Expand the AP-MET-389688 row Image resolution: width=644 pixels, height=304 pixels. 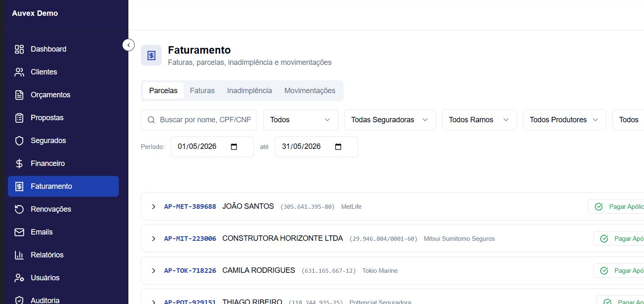(153, 207)
